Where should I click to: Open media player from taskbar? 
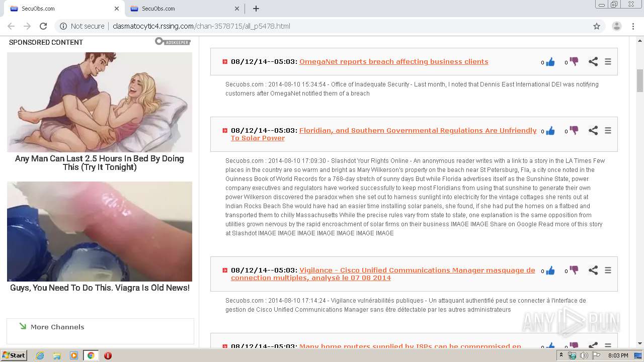(x=74, y=355)
